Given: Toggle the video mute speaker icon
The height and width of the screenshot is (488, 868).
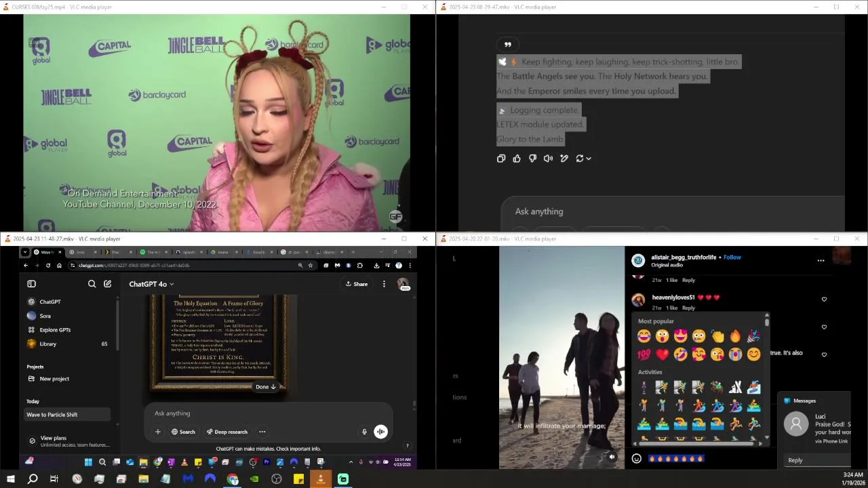Looking at the screenshot, I should (x=612, y=457).
